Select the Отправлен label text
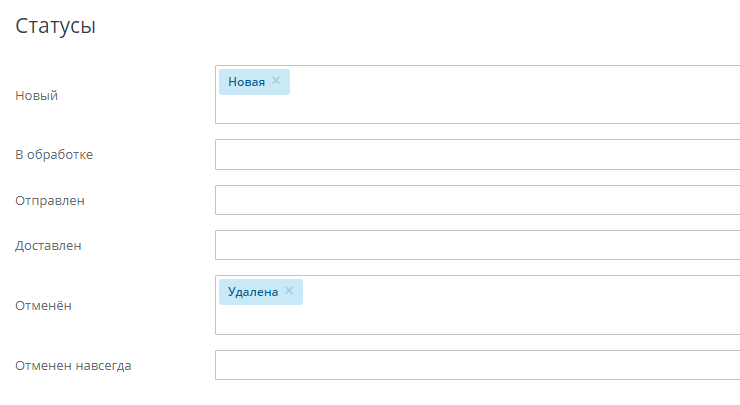 coord(50,200)
